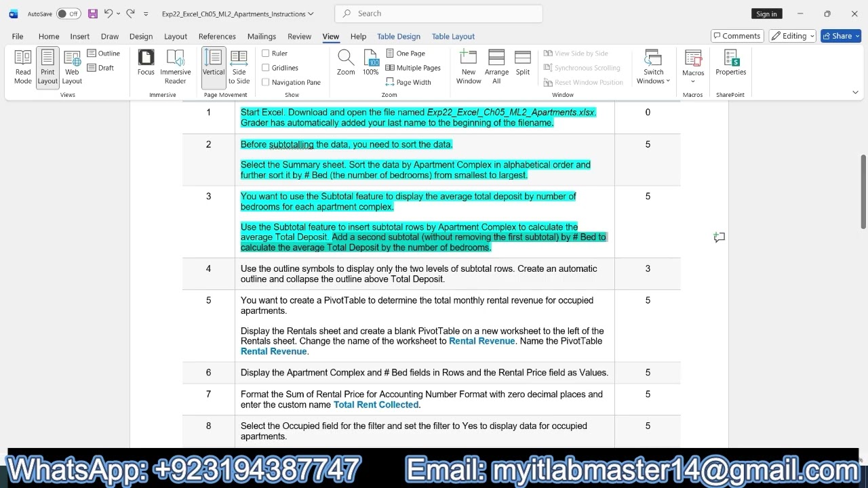
Task: Open the Table Design tab
Action: pos(399,37)
